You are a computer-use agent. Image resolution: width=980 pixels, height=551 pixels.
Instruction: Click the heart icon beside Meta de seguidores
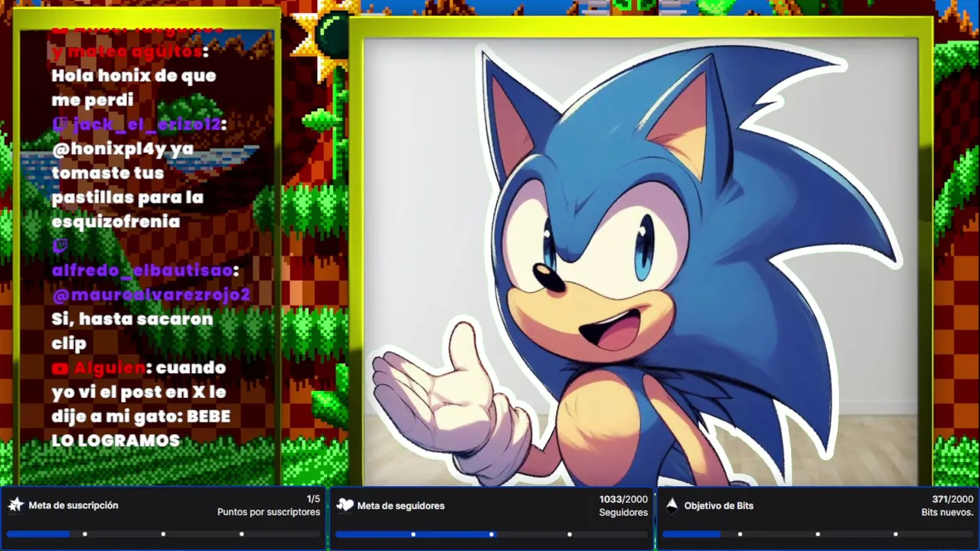point(345,505)
